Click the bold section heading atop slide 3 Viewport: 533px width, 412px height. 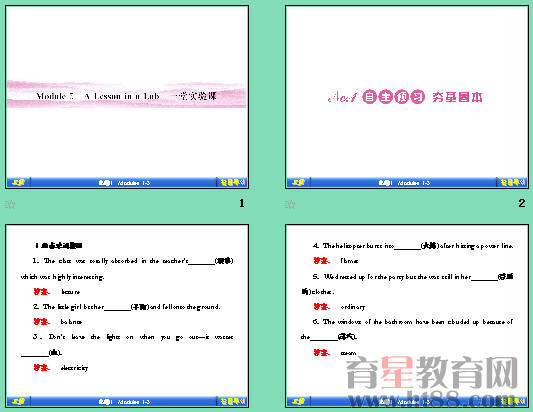58,245
